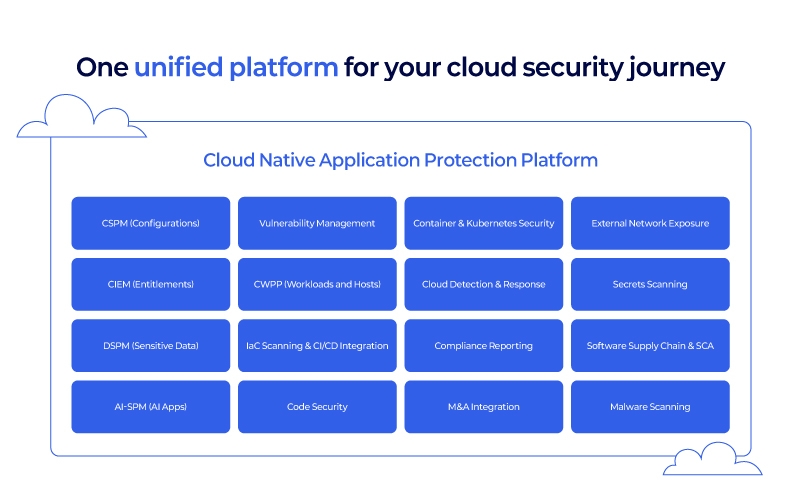Select the Code Security tile
Screen dimensions: 800x500
tap(317, 407)
